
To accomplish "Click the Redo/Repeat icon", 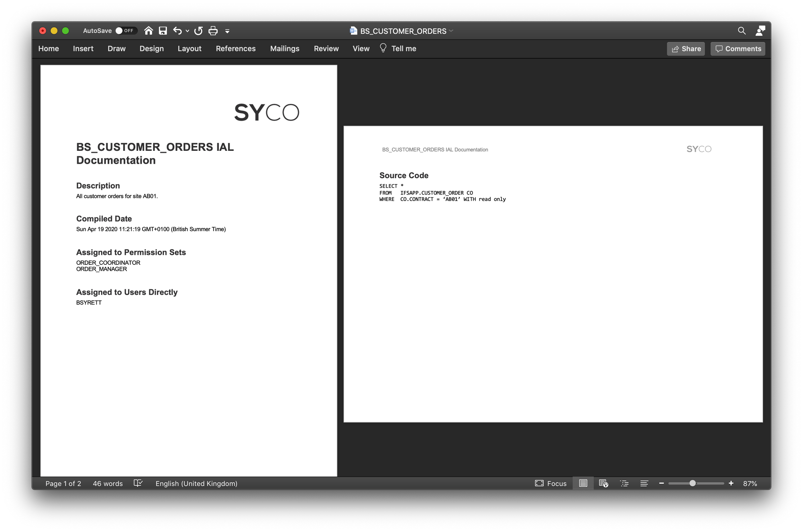I will click(198, 31).
